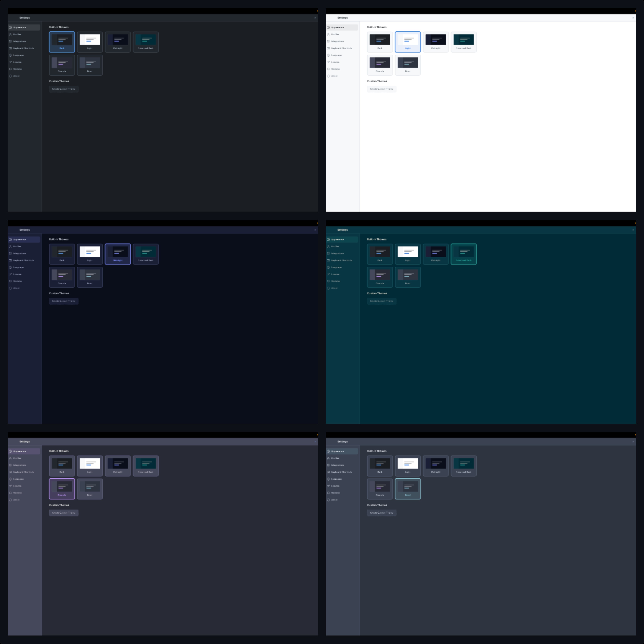Click the Language globe icon in the light-theme window

pyautogui.click(x=328, y=55)
